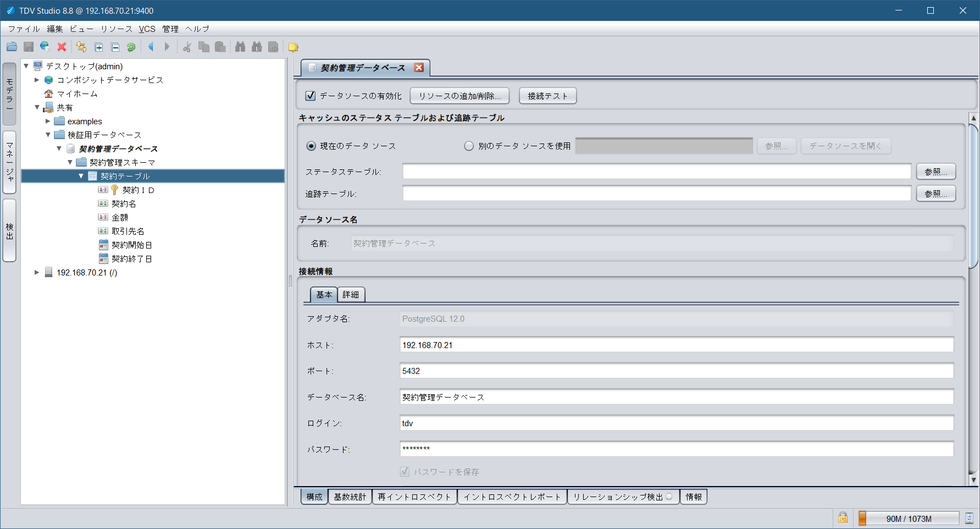Click the right panel vertical scrollbar thumb
The width and height of the screenshot is (980, 529).
click(973, 196)
